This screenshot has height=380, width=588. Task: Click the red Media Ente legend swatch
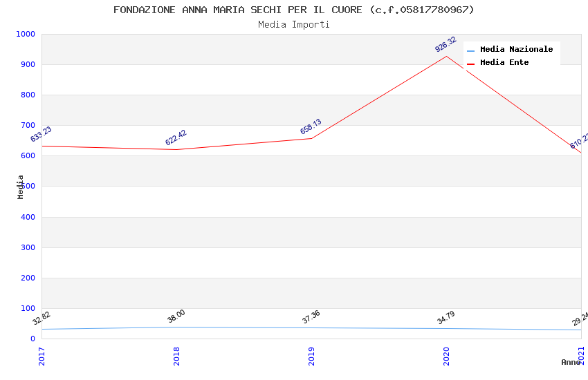coord(470,64)
